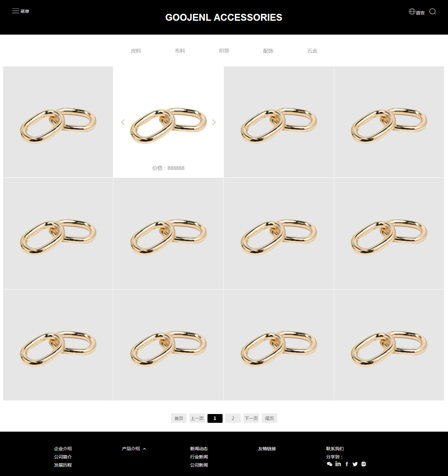Open the 公司简介 footer link
Viewport: 448px width, 476px height.
pyautogui.click(x=63, y=457)
